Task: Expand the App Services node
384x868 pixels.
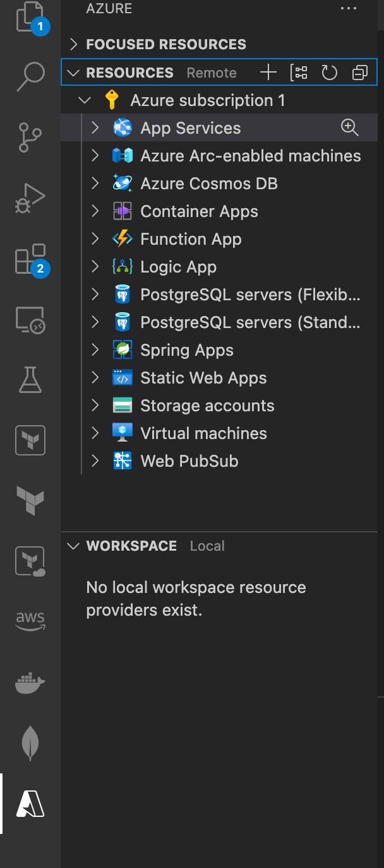Action: coord(95,128)
